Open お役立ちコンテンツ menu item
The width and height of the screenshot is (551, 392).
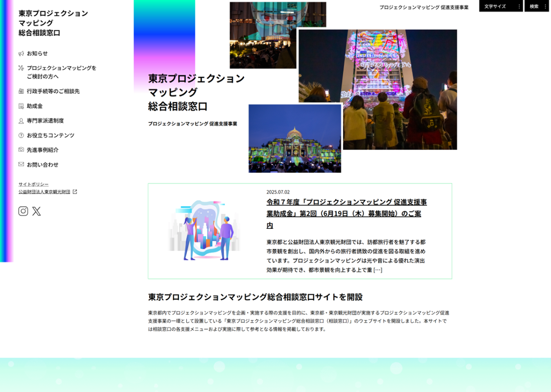[x=51, y=135]
